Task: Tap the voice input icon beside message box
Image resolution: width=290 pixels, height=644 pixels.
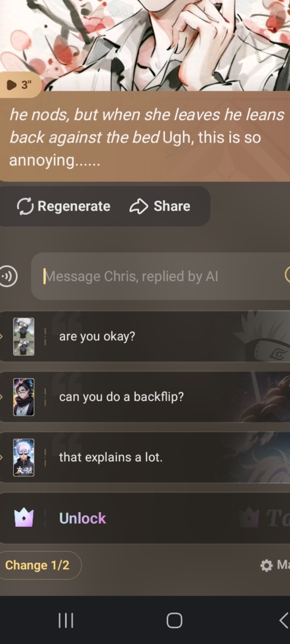Action: click(x=8, y=276)
